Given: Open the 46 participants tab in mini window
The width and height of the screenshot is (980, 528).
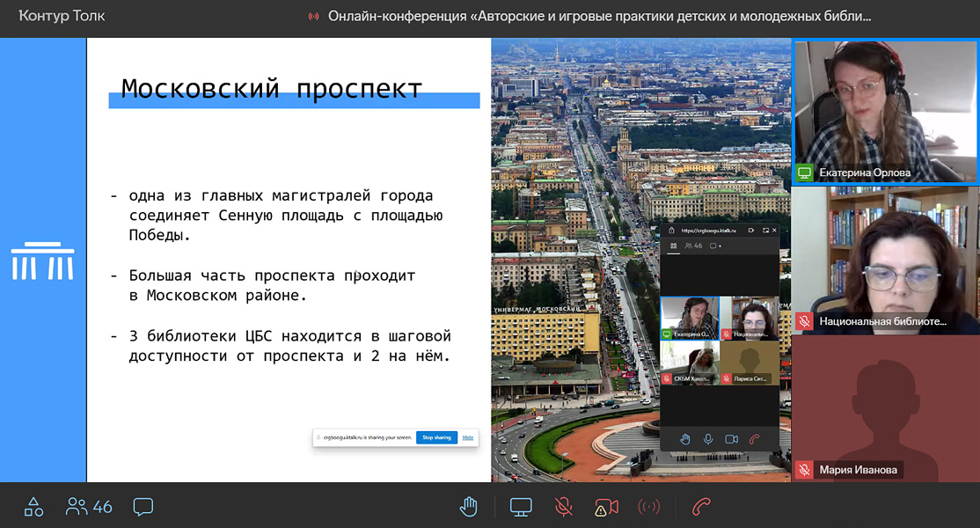Looking at the screenshot, I should 695,246.
